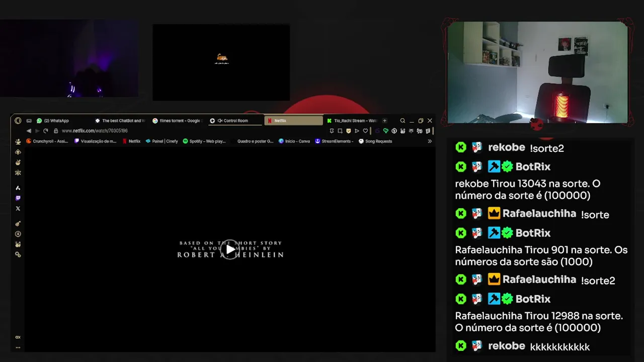Image resolution: width=644 pixels, height=362 pixels.
Task: Open the sidebar settings gears icon
Action: (x=18, y=254)
